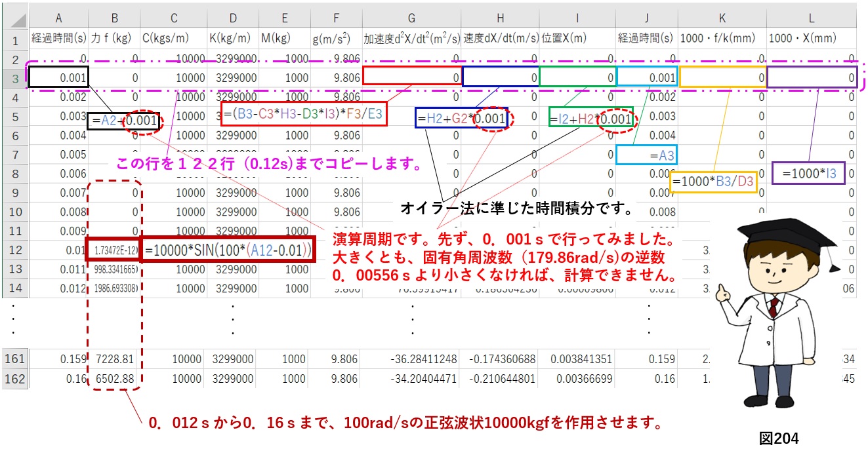Select cell A3 containing 0.001

[58, 77]
